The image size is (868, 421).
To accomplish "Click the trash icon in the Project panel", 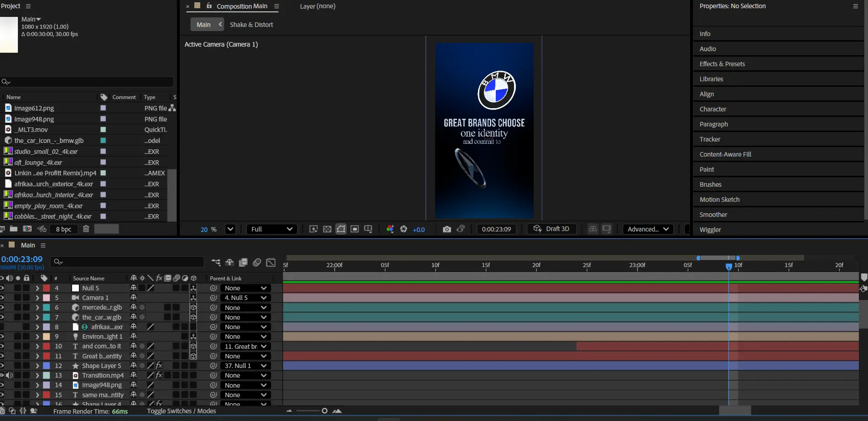I will [86, 229].
